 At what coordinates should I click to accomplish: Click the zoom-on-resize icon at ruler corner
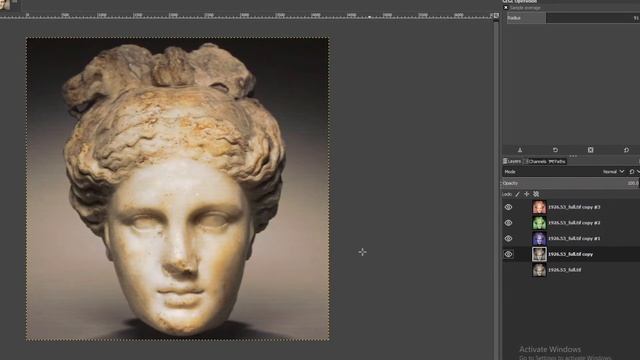coord(496,16)
